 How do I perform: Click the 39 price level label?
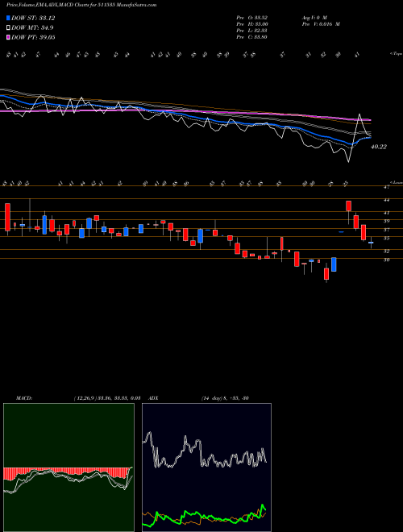[x=386, y=221]
